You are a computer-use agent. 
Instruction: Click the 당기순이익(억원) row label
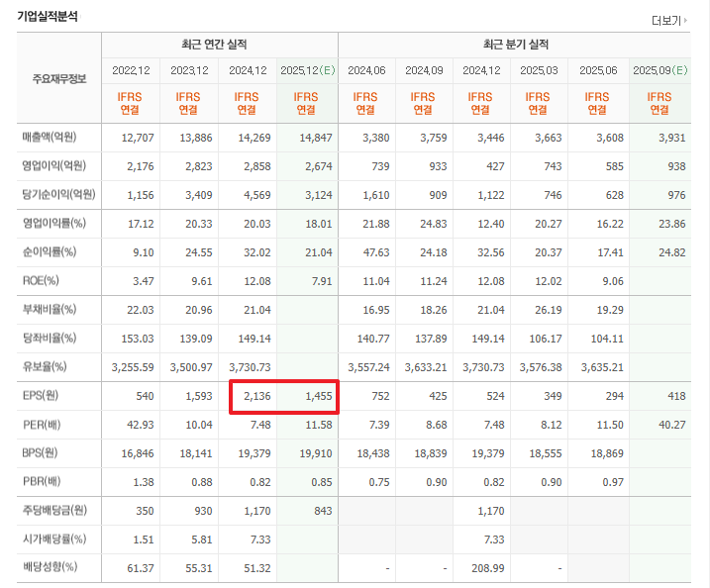[x=56, y=195]
